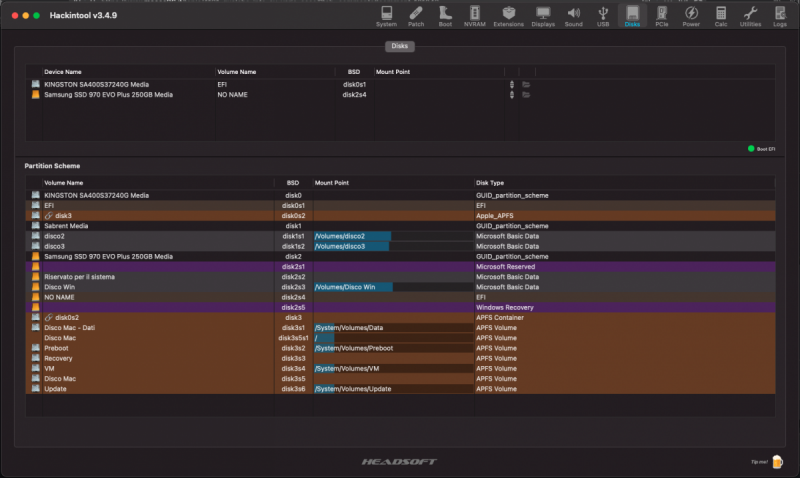The image size is (800, 478).
Task: Open the PCIe section
Action: pyautogui.click(x=662, y=15)
